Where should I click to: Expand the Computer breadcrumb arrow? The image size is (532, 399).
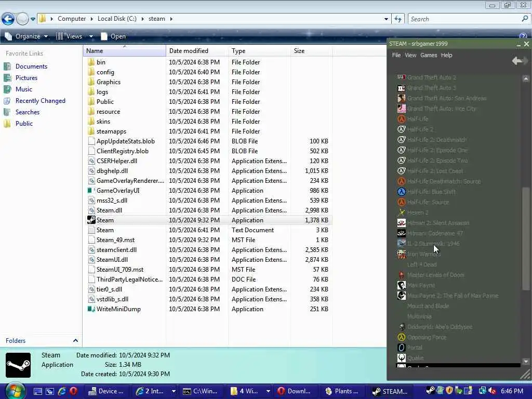point(91,19)
